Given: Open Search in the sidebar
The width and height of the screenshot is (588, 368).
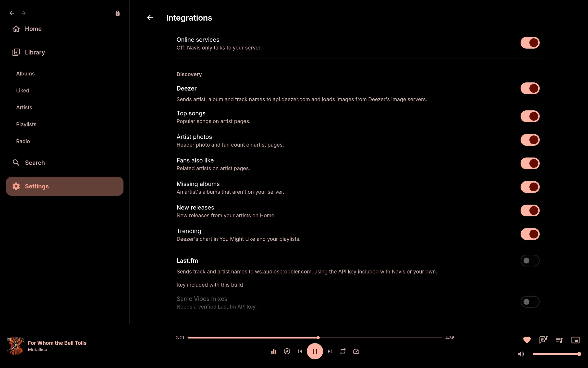Looking at the screenshot, I should coord(65,163).
